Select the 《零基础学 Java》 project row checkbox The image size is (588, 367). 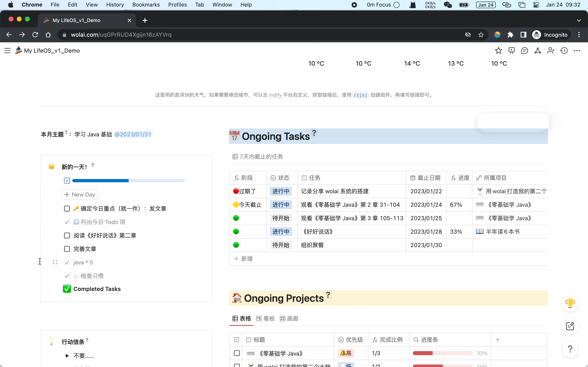pos(237,353)
